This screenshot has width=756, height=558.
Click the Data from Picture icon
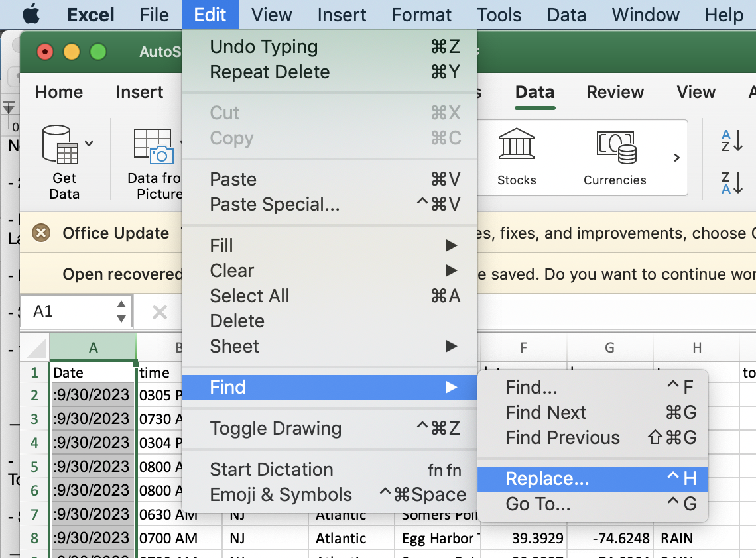pos(153,146)
